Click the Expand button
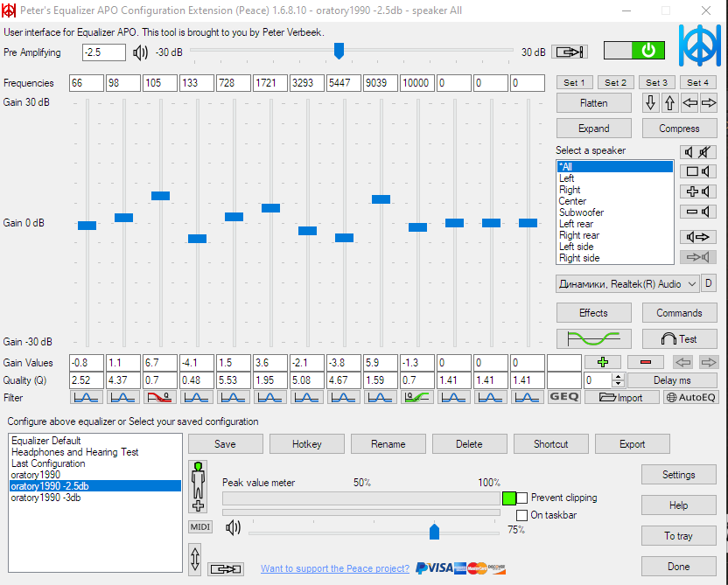728x585 pixels. (594, 129)
